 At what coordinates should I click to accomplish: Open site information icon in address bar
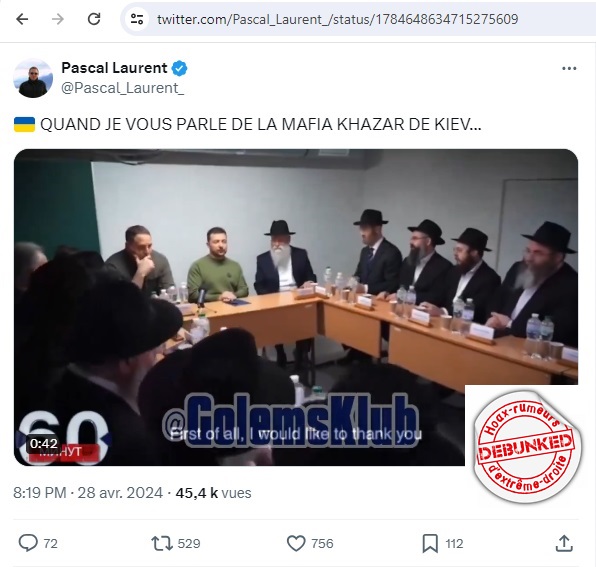137,19
